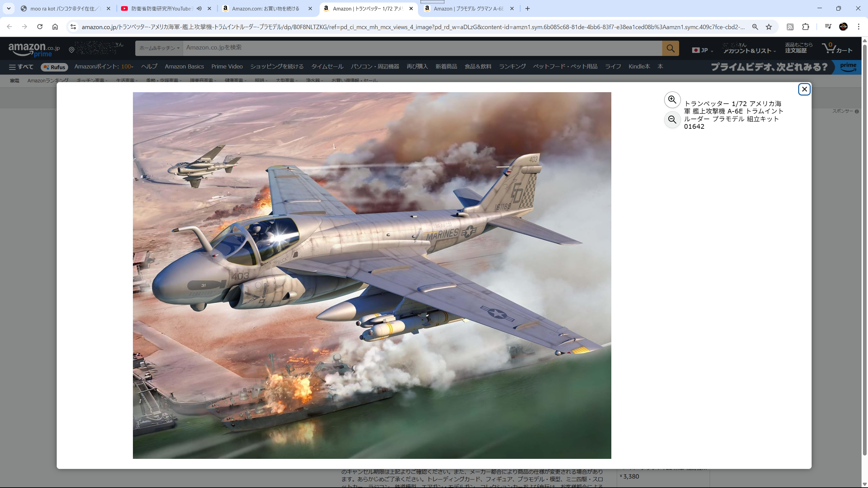Click the zoom out magnifier icon
Image resolution: width=868 pixels, height=488 pixels.
point(672,120)
